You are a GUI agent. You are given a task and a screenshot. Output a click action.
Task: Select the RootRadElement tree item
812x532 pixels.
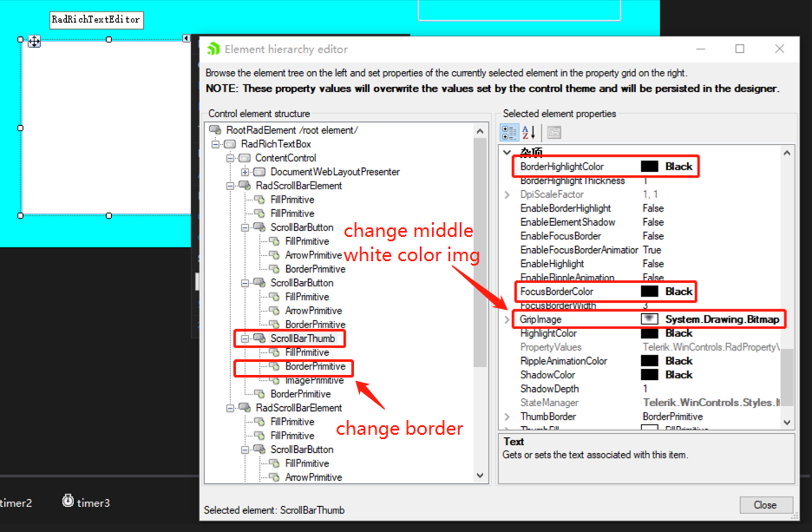click(x=292, y=130)
